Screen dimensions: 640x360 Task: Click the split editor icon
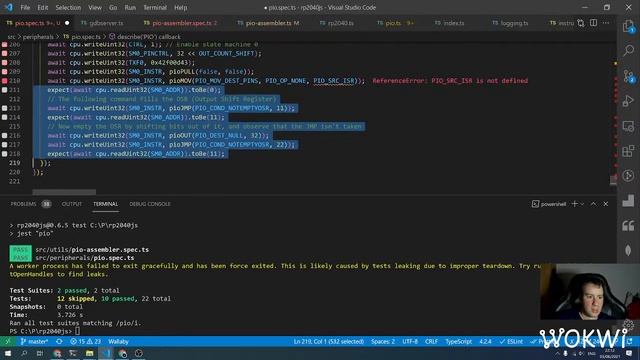pos(593,23)
